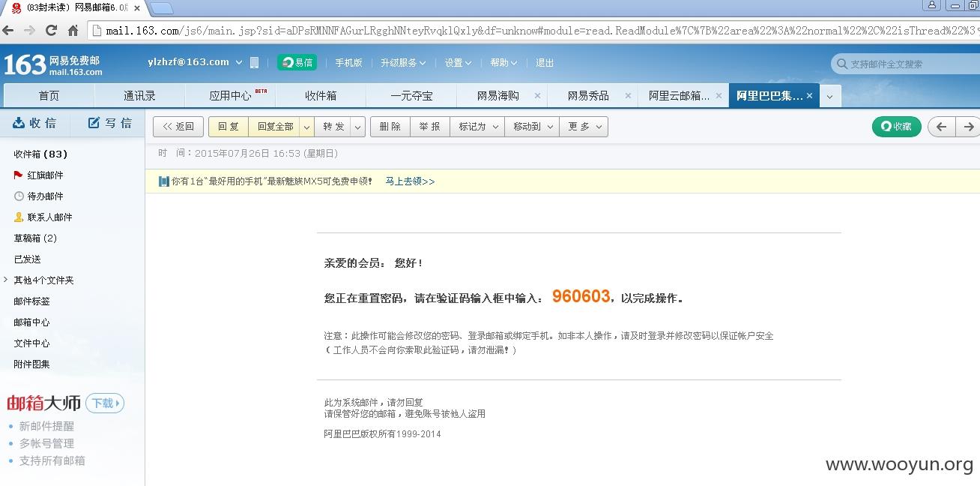
Task: Click the browser address bar URL
Action: click(535, 31)
